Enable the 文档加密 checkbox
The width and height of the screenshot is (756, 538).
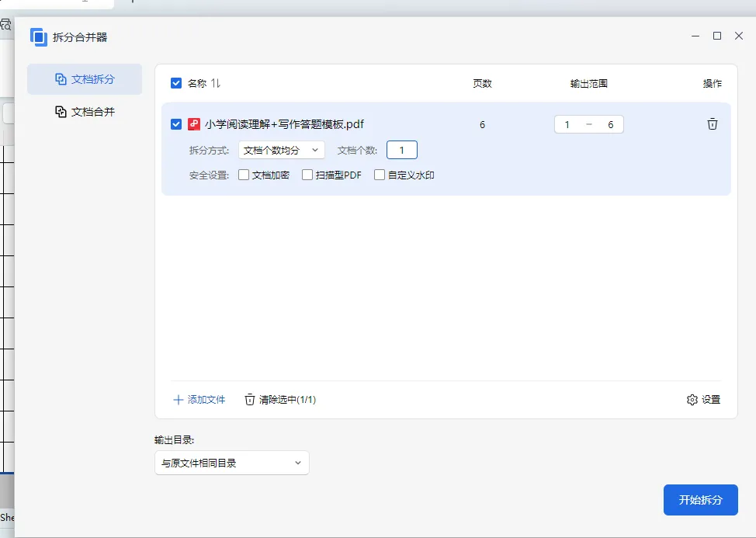(244, 175)
